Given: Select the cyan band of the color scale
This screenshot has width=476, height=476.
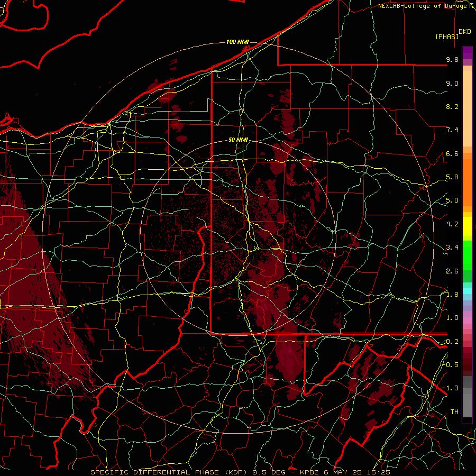Looking at the screenshot, I should 467,291.
